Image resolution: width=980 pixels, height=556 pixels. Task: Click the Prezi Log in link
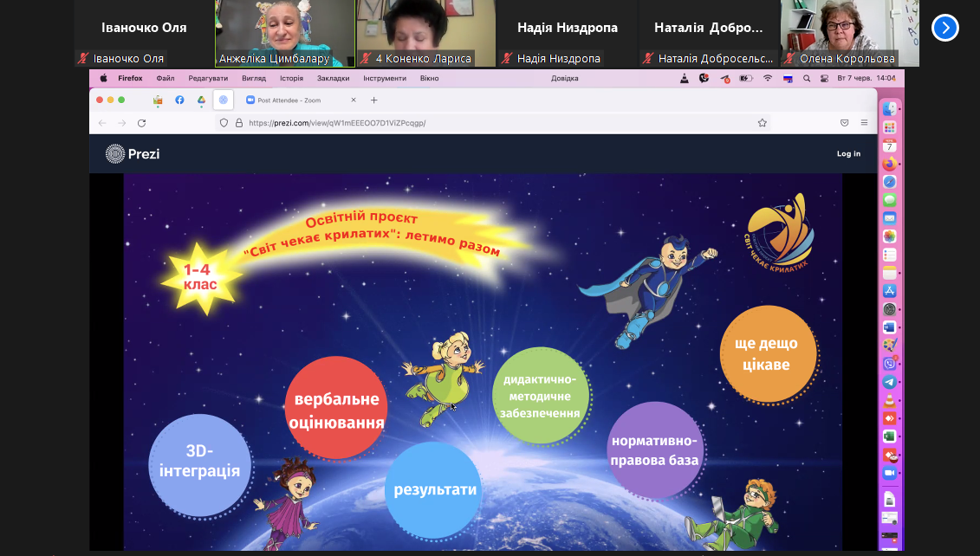tap(848, 153)
